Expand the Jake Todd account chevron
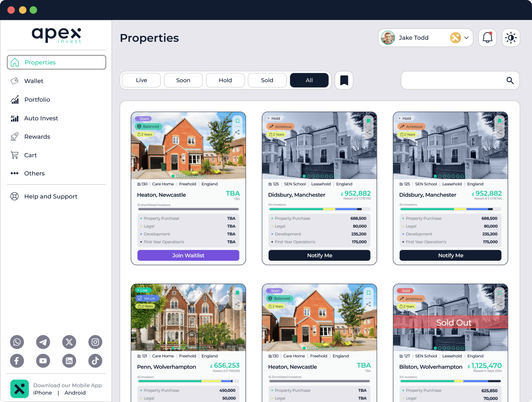The height and width of the screenshot is (402, 532). click(x=466, y=38)
